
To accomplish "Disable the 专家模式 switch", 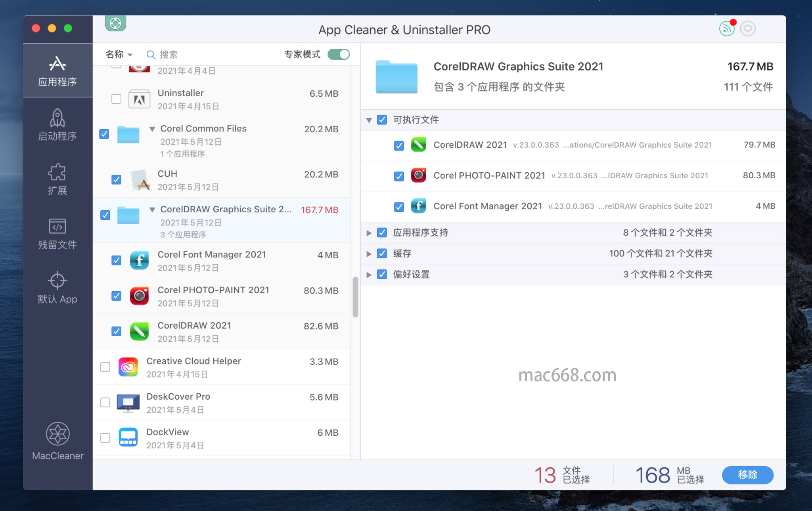I will pyautogui.click(x=338, y=54).
